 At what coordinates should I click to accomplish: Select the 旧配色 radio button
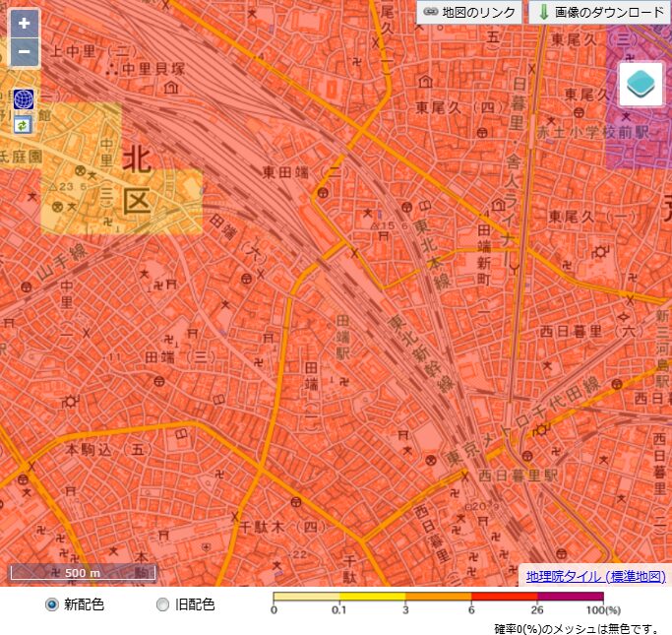tap(163, 604)
